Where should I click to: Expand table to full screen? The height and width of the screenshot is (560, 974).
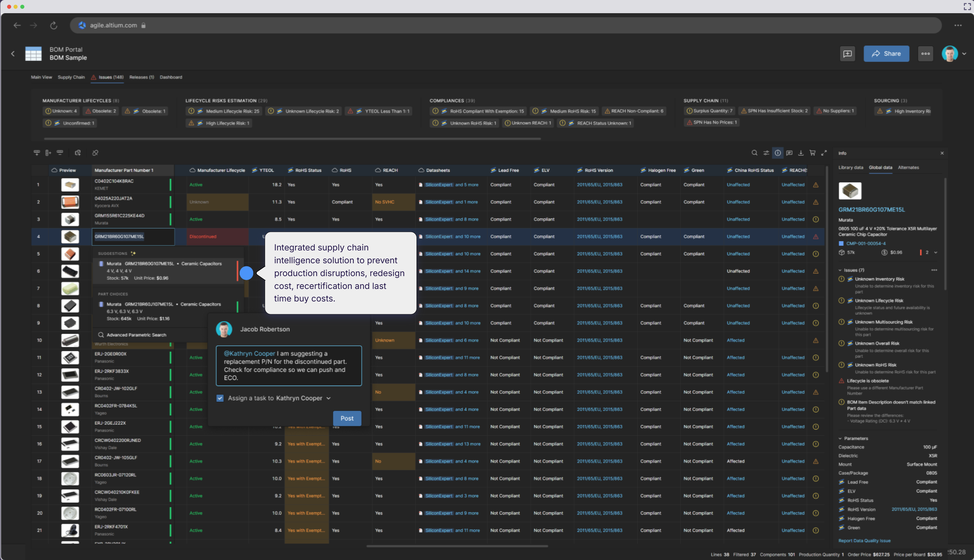coord(824,153)
